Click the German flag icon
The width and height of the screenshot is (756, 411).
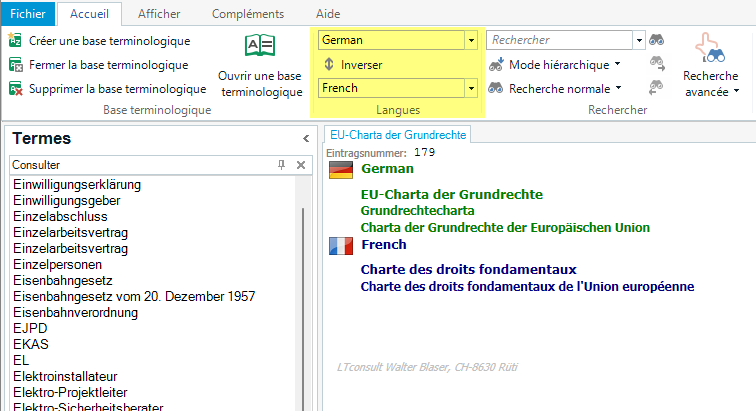click(341, 170)
